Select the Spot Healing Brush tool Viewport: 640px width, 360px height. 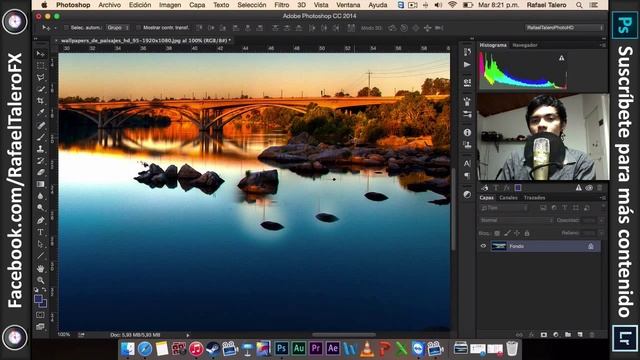(x=40, y=125)
